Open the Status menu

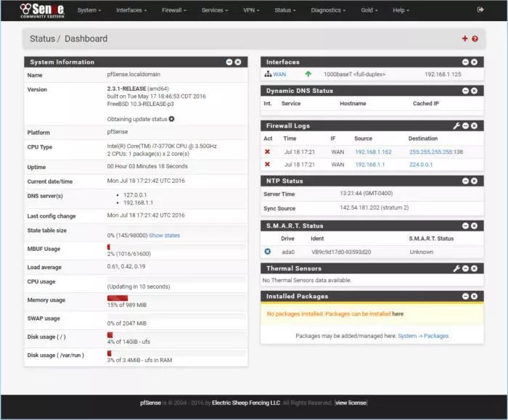pos(284,10)
